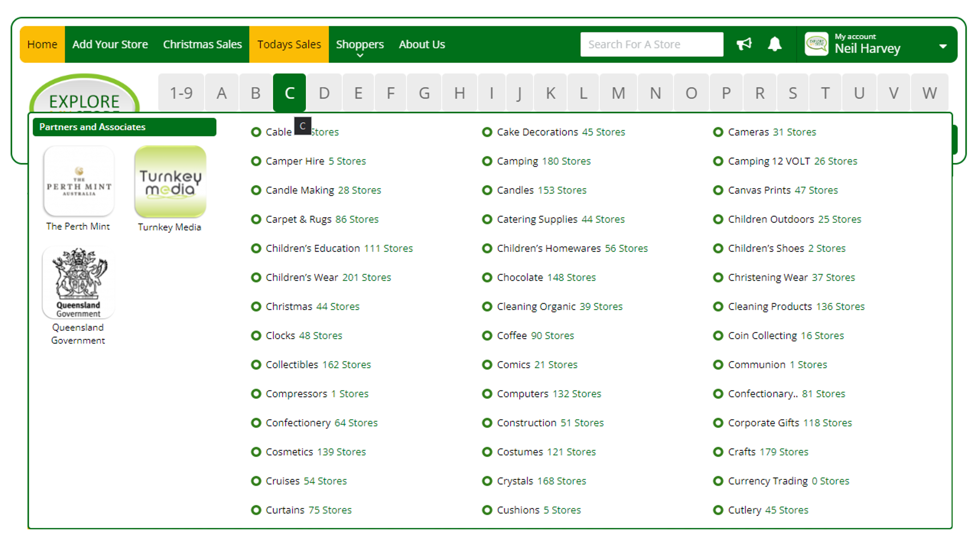Open The Perth Mint partner logo
980x552 pixels.
point(79,181)
